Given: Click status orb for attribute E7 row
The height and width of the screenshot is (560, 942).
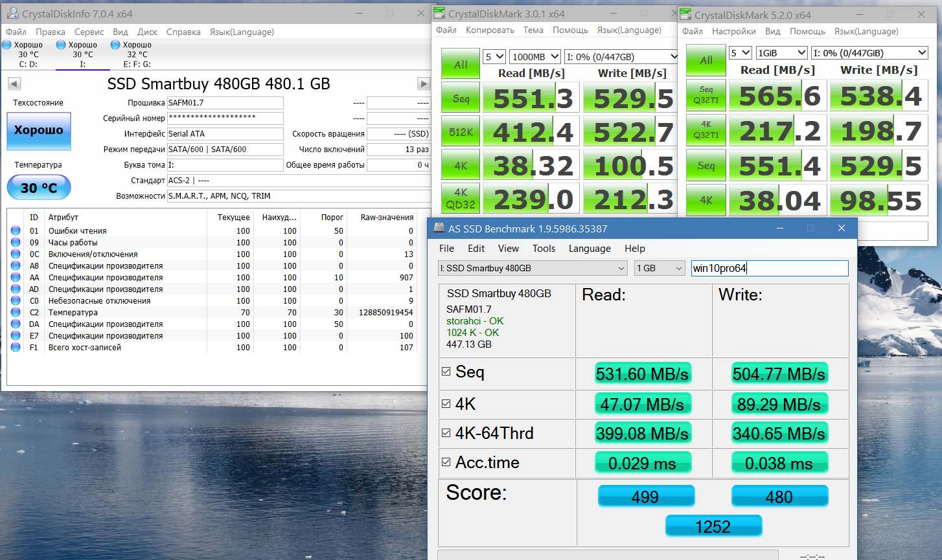Looking at the screenshot, I should coord(16,335).
